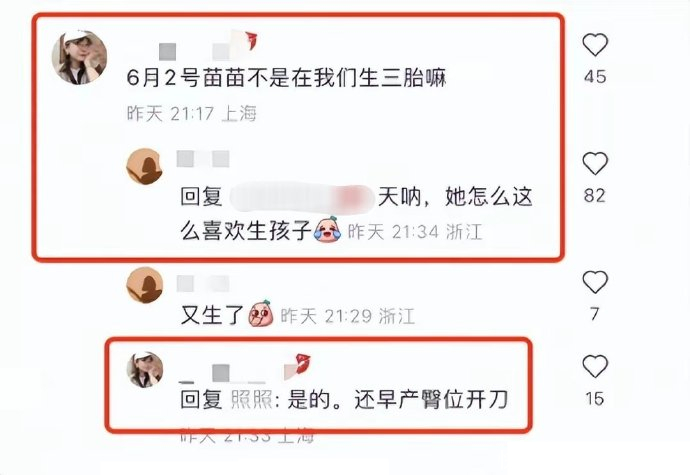Open the top commenter's white-cap avatar
This screenshot has width=690, height=475.
pyautogui.click(x=79, y=57)
